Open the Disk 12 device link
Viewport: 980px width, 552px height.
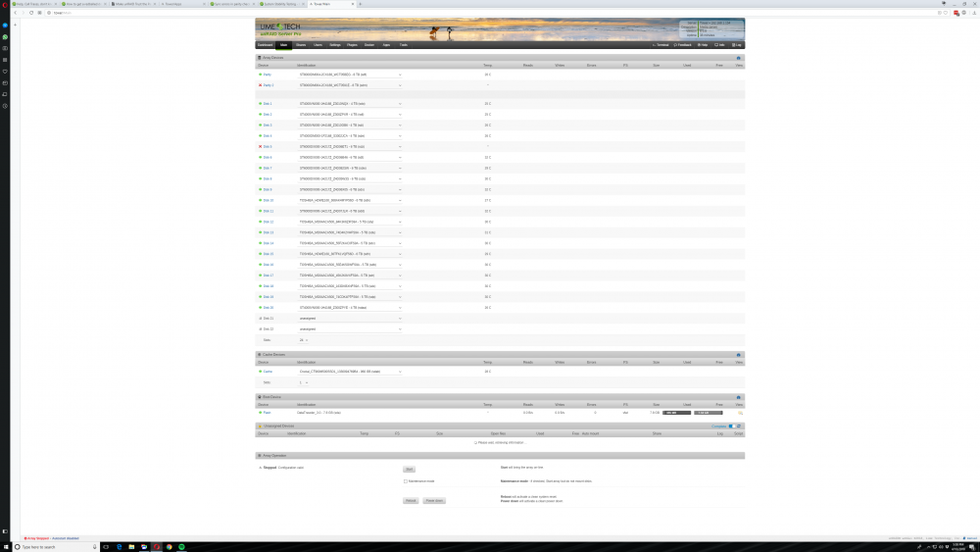click(x=269, y=222)
